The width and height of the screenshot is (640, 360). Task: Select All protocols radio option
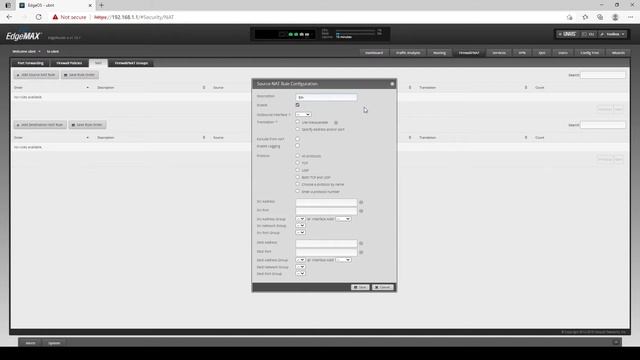298,156
